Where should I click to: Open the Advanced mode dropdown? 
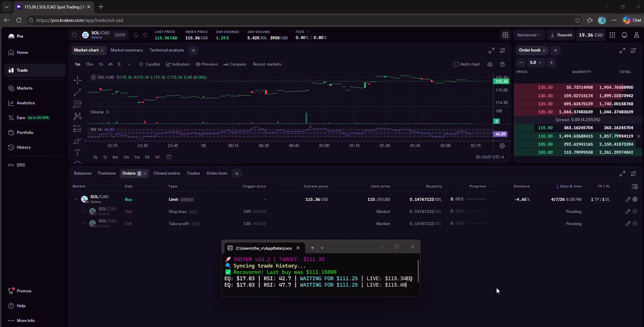pos(529,35)
